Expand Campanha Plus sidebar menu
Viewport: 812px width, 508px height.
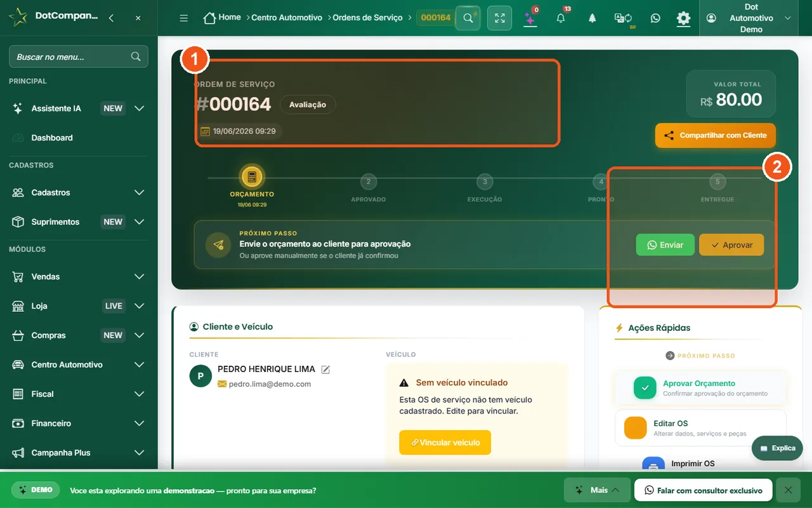click(79, 453)
